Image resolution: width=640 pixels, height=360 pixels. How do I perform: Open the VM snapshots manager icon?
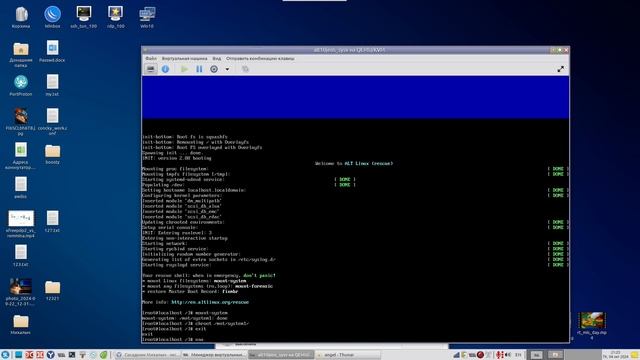245,69
